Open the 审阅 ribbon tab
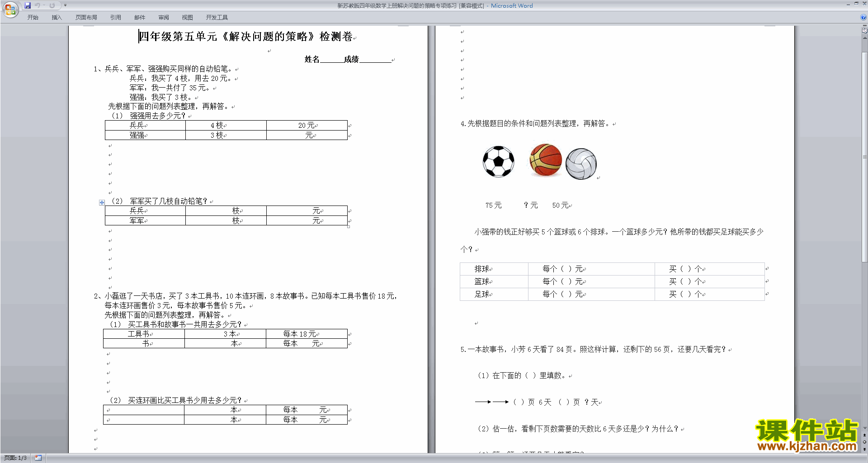Image resolution: width=868 pixels, height=463 pixels. click(164, 17)
